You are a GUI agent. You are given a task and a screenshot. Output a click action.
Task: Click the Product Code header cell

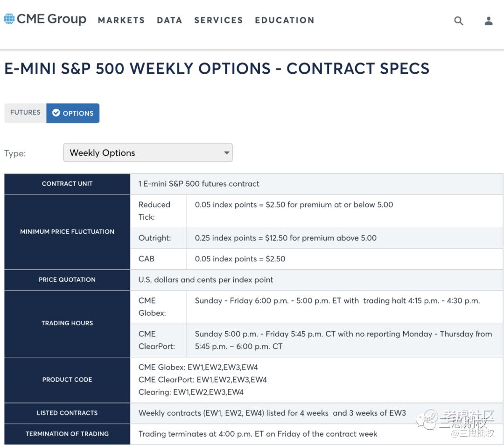(67, 380)
